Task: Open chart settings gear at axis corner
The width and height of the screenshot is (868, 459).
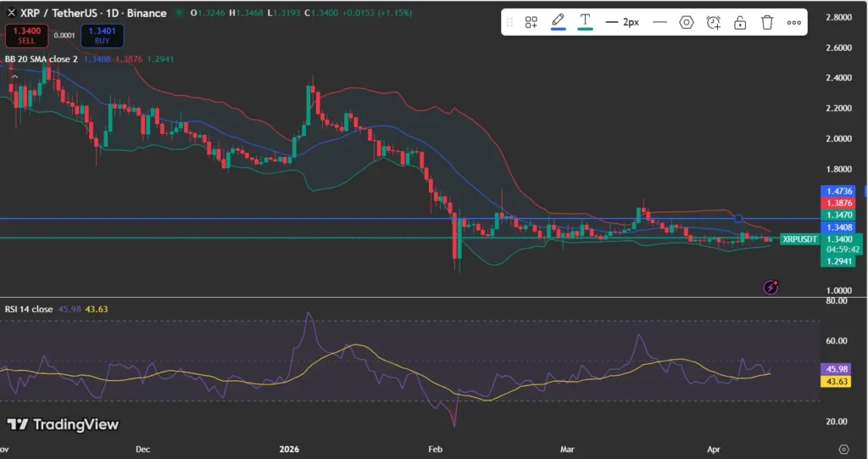Action: (x=843, y=449)
